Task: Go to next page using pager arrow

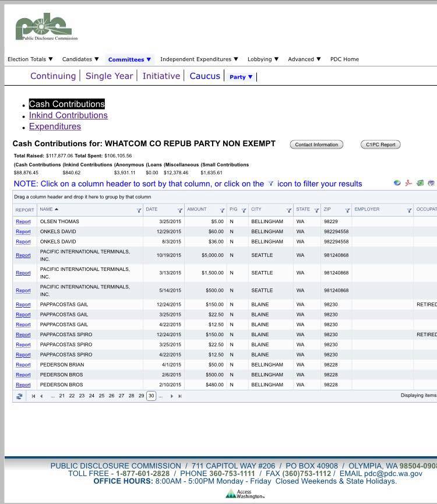Action: (171, 396)
